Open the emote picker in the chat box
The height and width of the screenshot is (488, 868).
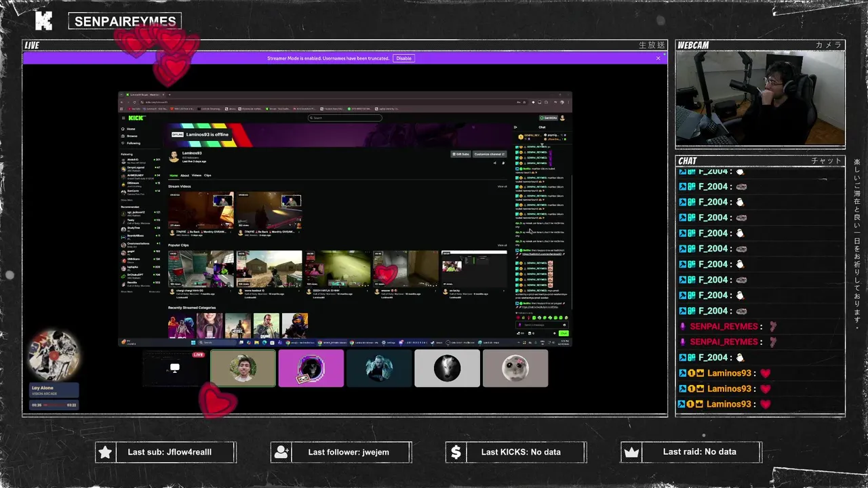[564, 325]
